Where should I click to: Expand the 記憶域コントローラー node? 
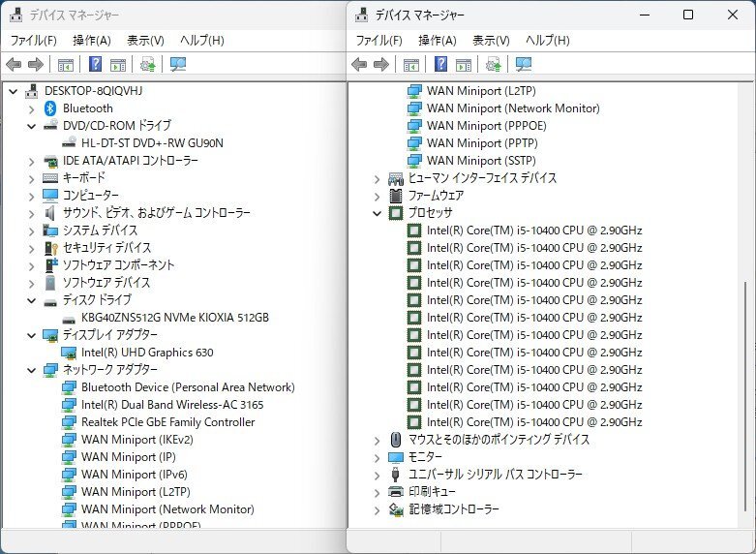[x=378, y=510]
